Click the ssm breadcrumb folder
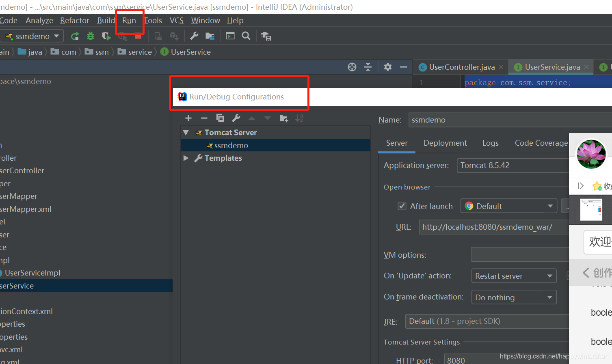The height and width of the screenshot is (364, 612). (97, 52)
